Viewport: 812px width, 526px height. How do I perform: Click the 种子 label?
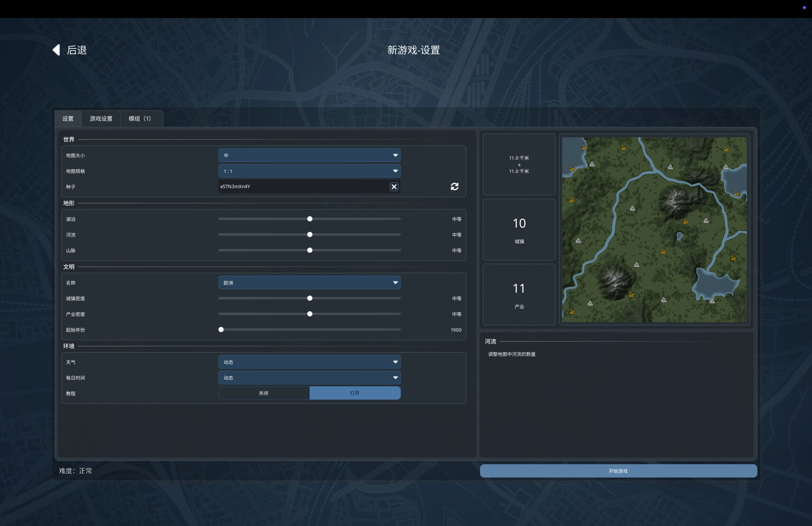pyautogui.click(x=71, y=187)
